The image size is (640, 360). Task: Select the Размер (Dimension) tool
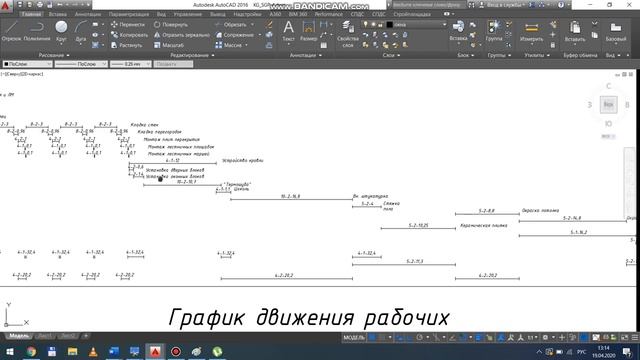coord(308,31)
